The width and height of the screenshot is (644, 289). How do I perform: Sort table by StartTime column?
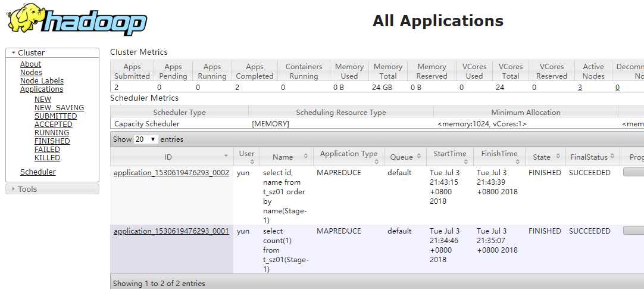[450, 157]
